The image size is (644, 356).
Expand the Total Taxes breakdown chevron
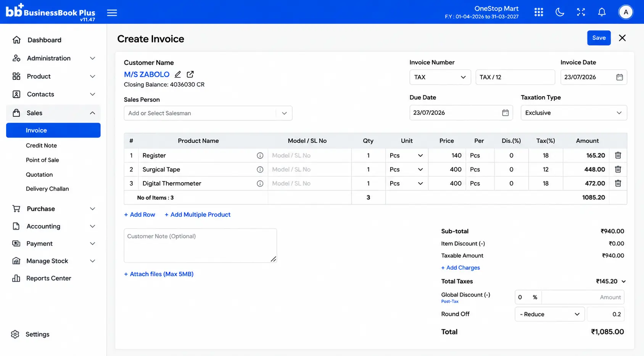pyautogui.click(x=623, y=282)
